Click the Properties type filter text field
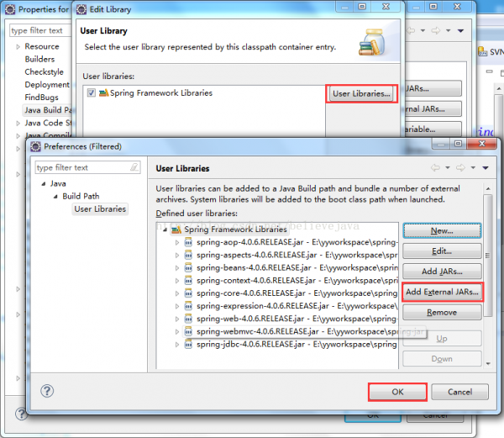This screenshot has height=438, width=504. point(40,30)
